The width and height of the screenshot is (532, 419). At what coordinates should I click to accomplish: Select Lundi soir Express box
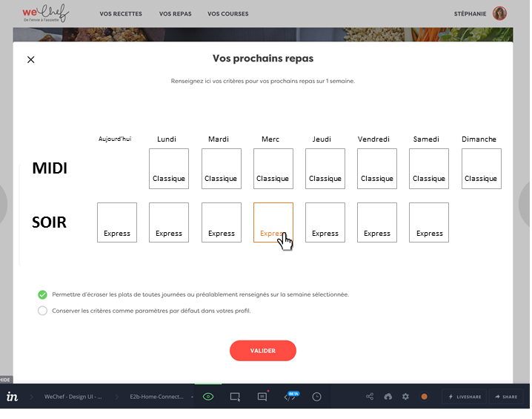click(169, 222)
